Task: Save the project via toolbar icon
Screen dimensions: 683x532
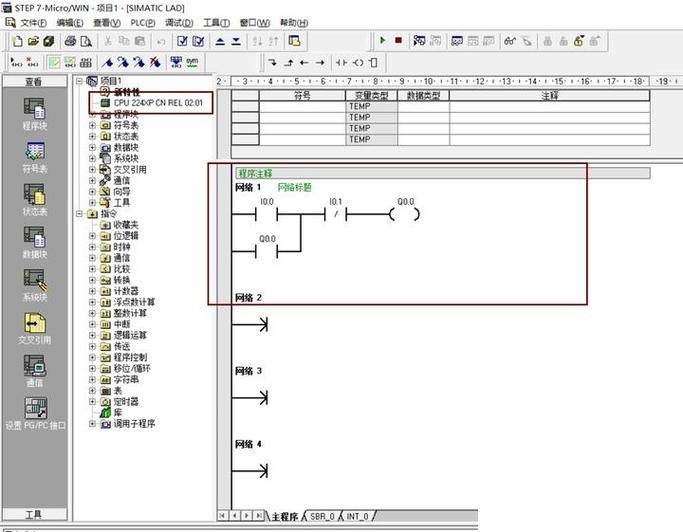Action: point(49,41)
